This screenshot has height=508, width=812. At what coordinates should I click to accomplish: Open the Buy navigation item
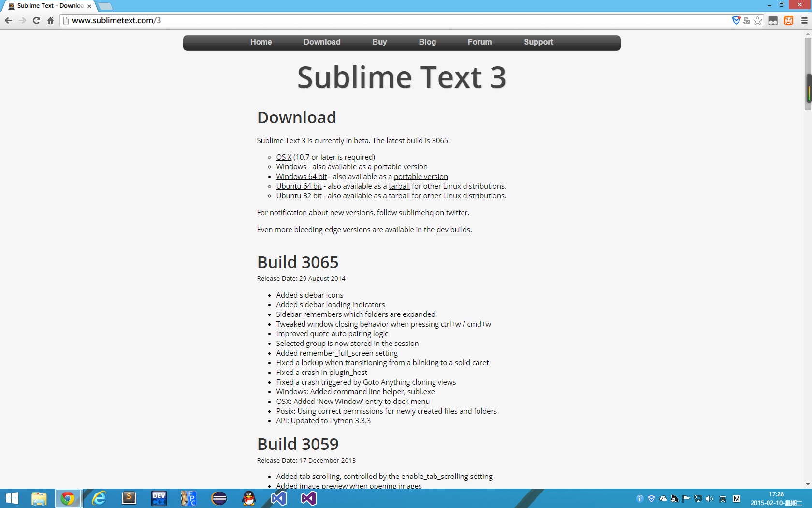[x=379, y=42]
